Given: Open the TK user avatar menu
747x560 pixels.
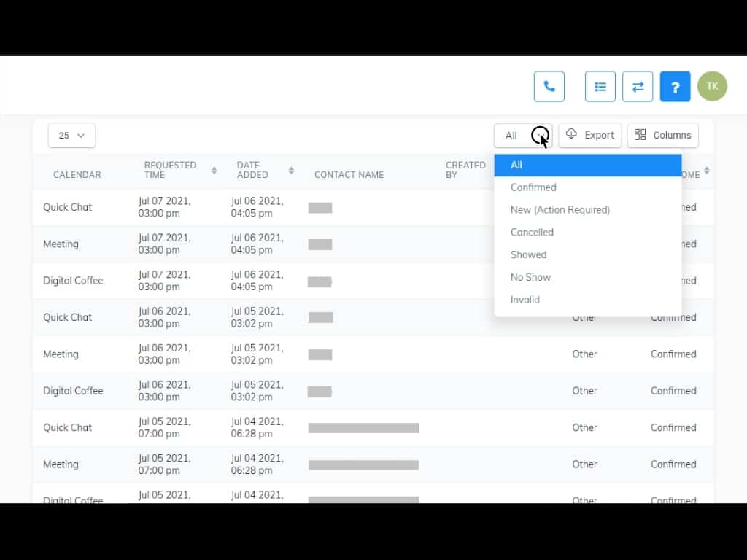Looking at the screenshot, I should click(x=712, y=86).
